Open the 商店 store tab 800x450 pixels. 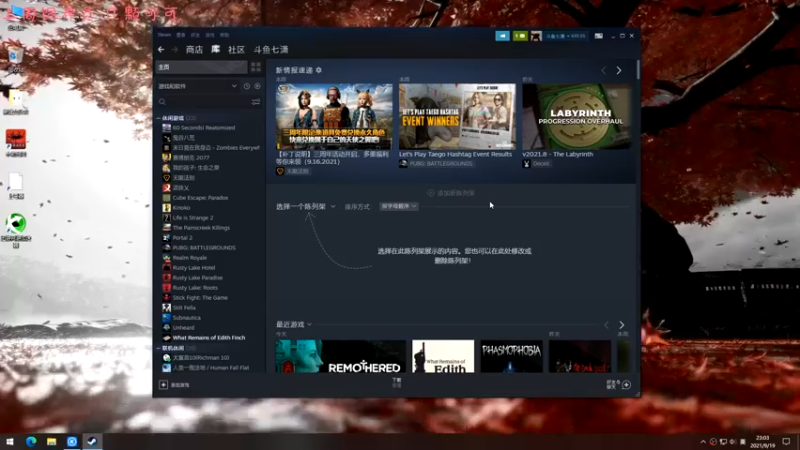(x=194, y=49)
